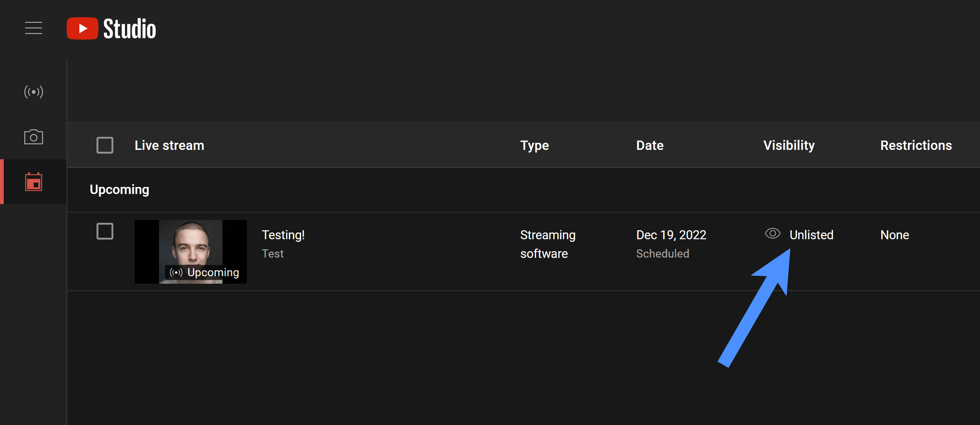Click the Upcoming section heading
This screenshot has width=980, height=425.
coord(119,189)
